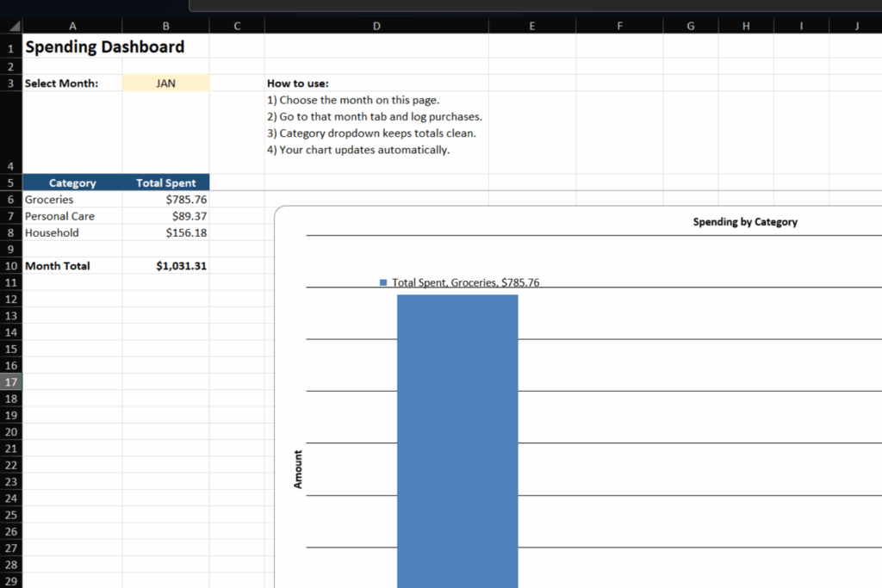The height and width of the screenshot is (588, 882).
Task: Select the $785.76 Groceries value cell
Action: [185, 199]
